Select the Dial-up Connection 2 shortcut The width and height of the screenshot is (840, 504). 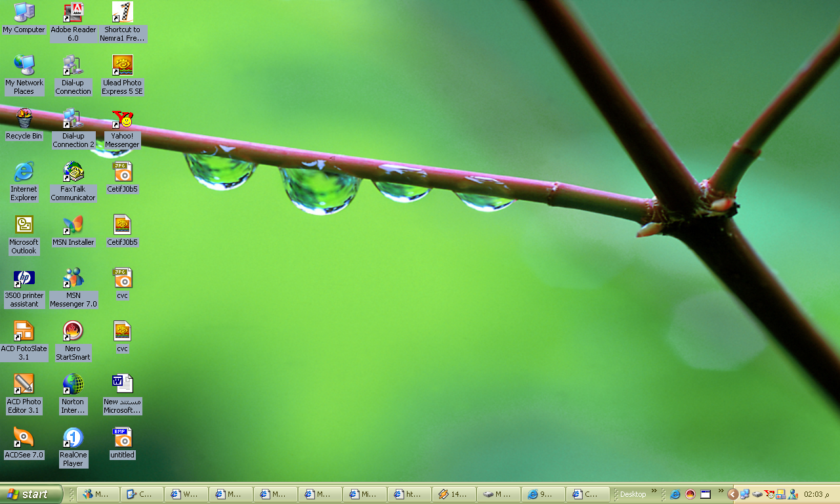[73, 129]
